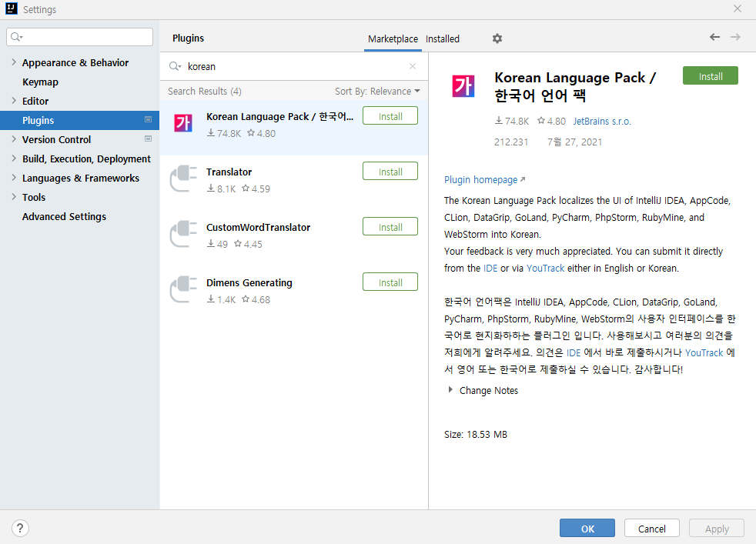Click the project-level marker beside Plugins
Screen dimensions: 756x544
pos(148,119)
